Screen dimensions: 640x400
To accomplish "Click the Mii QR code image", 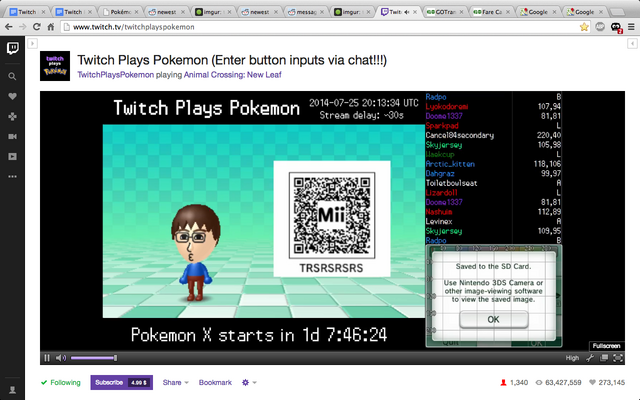I will (331, 215).
